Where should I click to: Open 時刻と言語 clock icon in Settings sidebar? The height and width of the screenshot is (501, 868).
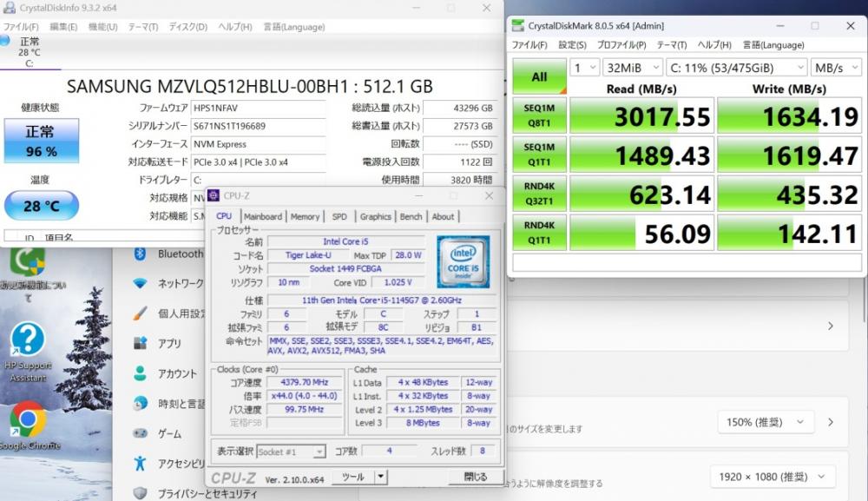140,404
